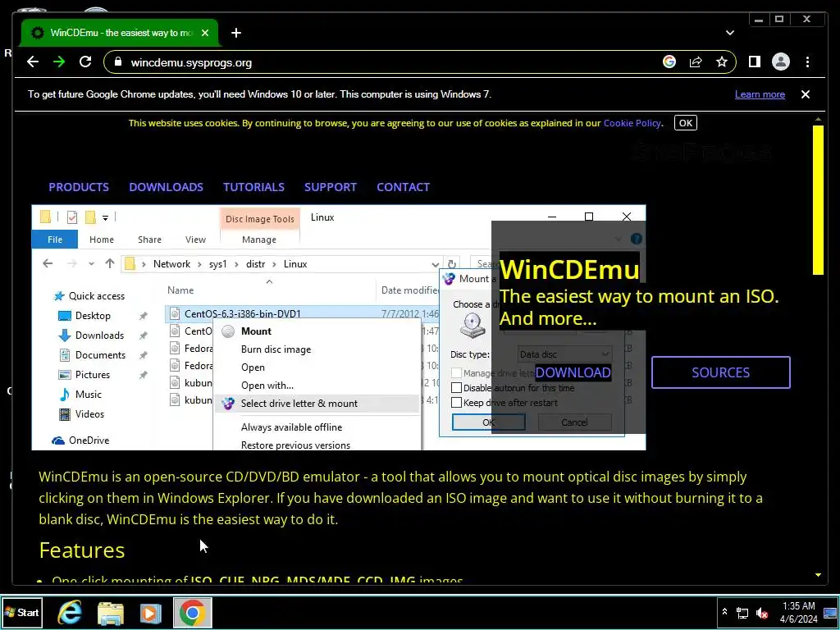Click the OneDrive cloud icon
This screenshot has width=840, height=630.
58,441
